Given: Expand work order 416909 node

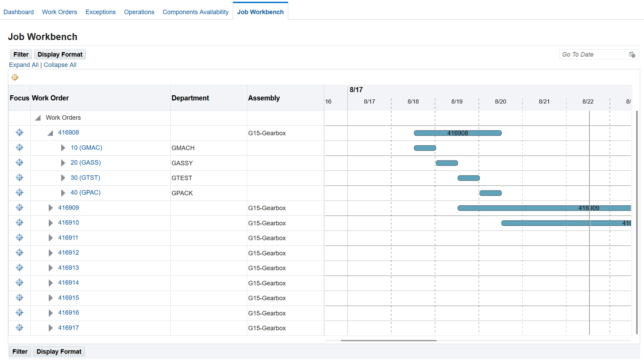Looking at the screenshot, I should tap(51, 208).
